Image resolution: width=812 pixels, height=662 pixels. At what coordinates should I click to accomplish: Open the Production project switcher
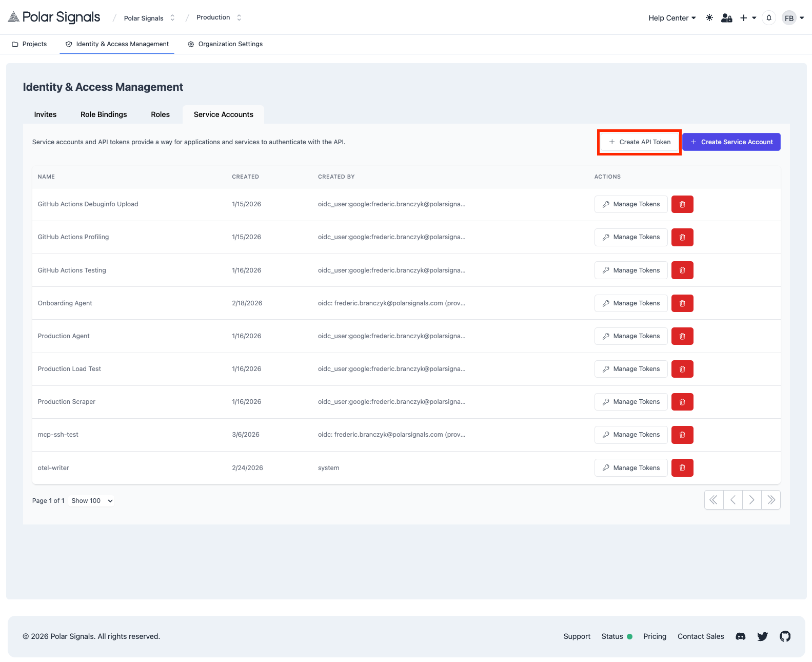tap(219, 17)
